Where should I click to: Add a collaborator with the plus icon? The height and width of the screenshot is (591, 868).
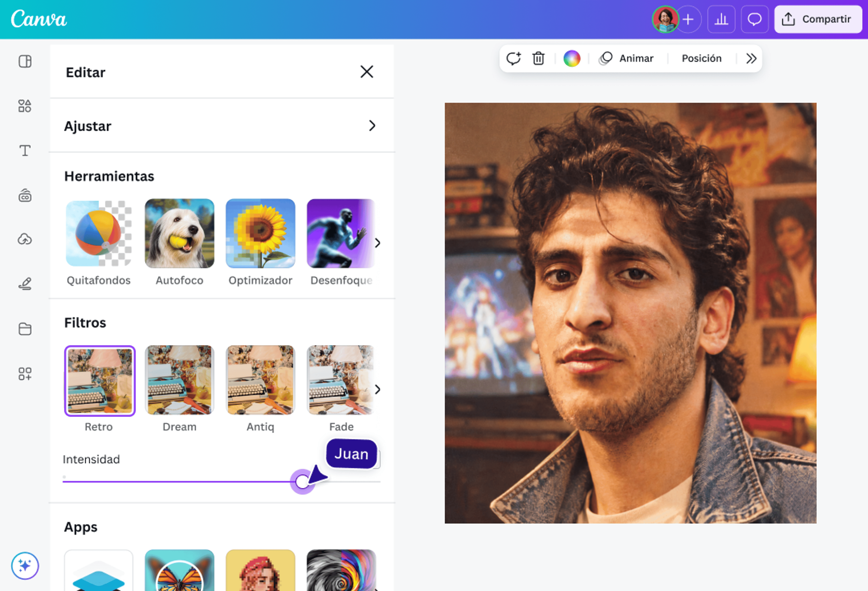(x=688, y=19)
